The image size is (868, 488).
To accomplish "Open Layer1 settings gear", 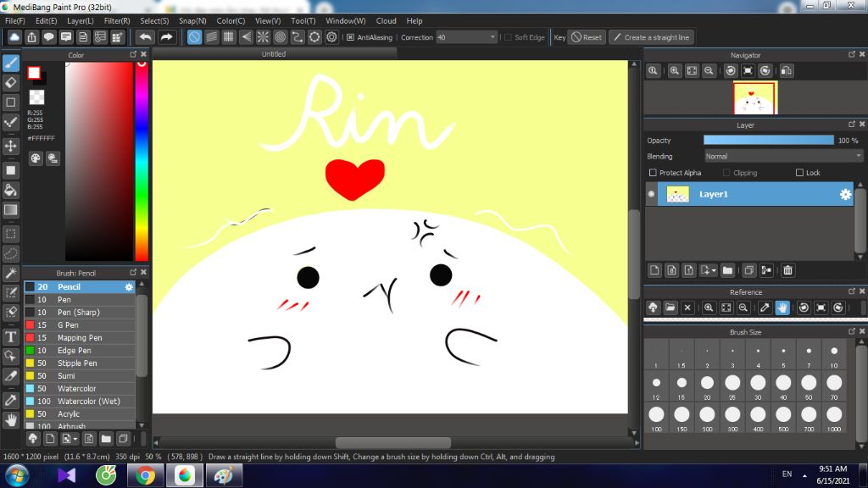I will [x=845, y=195].
